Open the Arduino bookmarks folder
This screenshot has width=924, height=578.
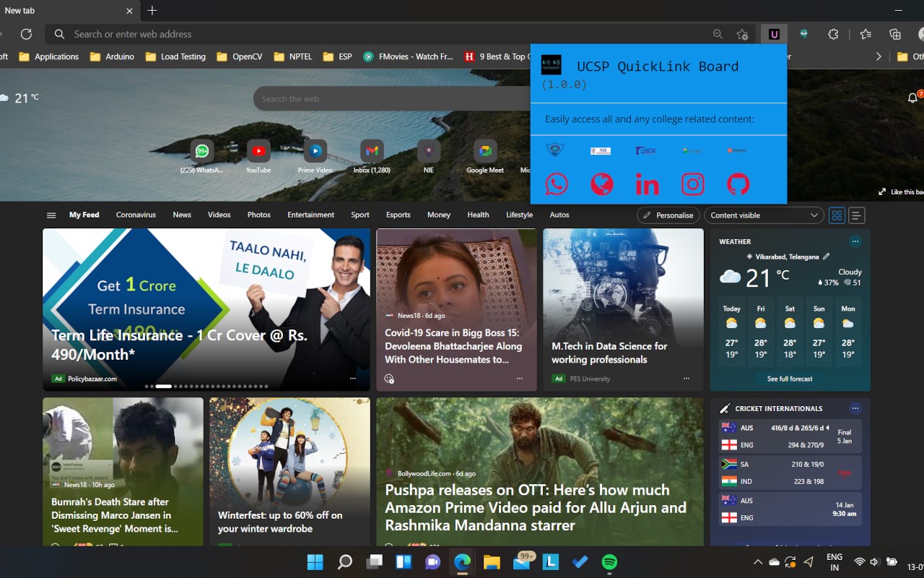(111, 56)
